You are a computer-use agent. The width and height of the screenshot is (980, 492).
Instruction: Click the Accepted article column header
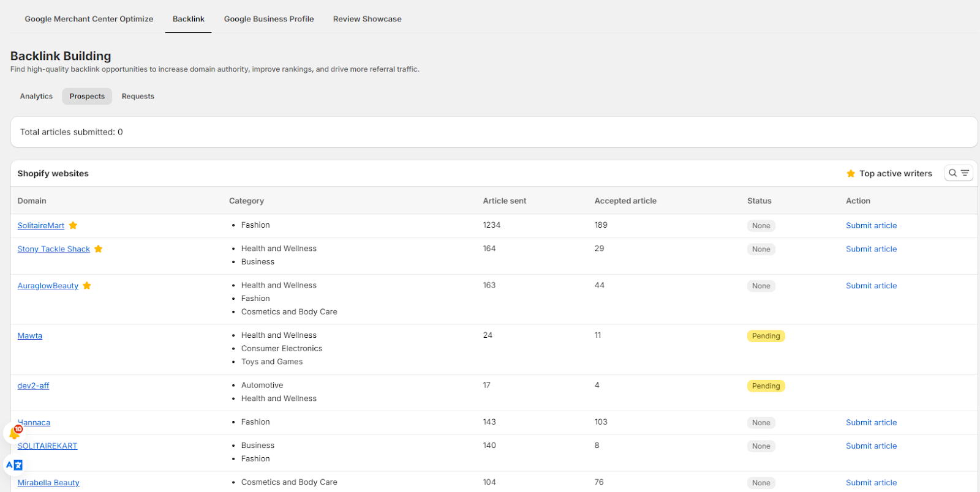[625, 201]
